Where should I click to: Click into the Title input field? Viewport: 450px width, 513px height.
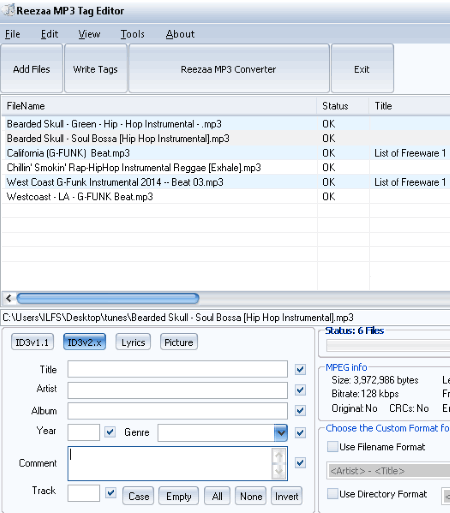click(x=177, y=369)
